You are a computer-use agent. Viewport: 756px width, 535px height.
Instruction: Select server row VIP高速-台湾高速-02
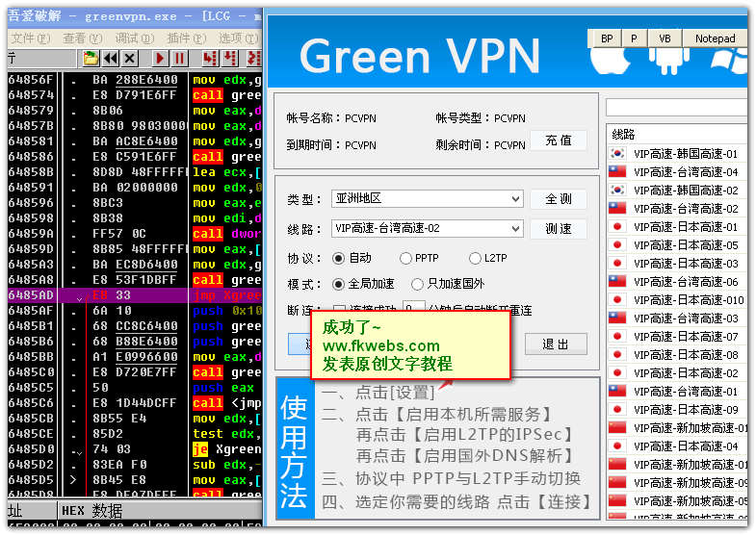coord(677,209)
